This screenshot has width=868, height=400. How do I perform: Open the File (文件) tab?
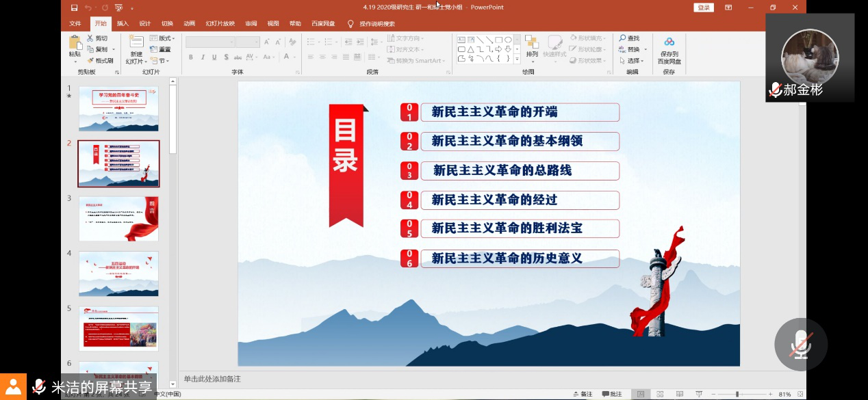pyautogui.click(x=75, y=23)
